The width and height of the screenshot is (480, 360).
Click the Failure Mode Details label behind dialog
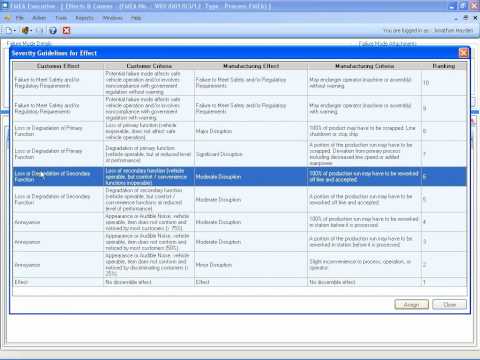(x=29, y=43)
